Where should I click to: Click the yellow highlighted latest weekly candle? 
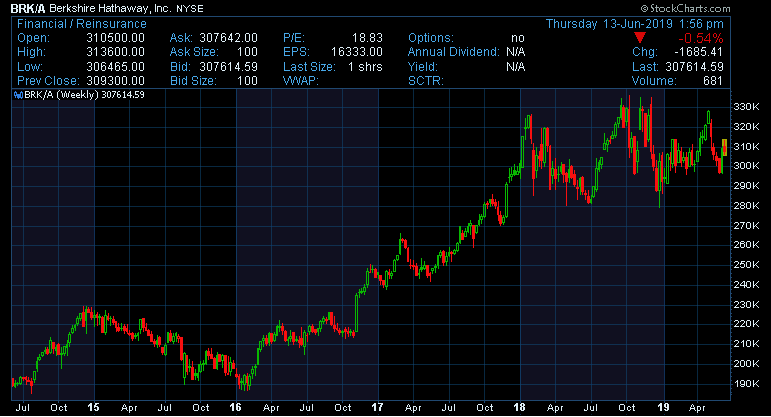(724, 148)
